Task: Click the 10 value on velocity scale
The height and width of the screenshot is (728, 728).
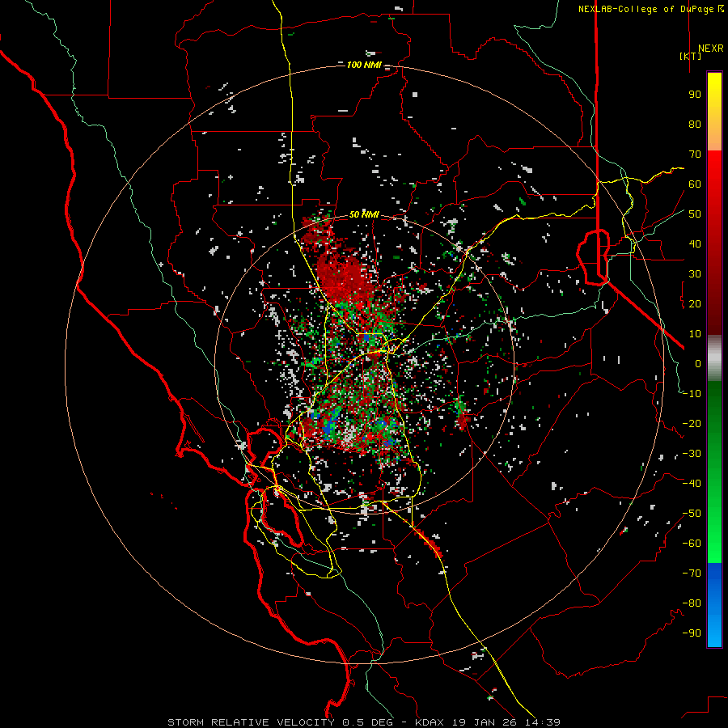Action: click(695, 334)
